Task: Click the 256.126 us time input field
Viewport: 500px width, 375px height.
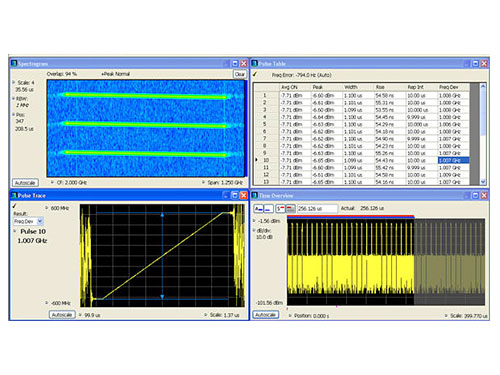Action: (x=317, y=209)
